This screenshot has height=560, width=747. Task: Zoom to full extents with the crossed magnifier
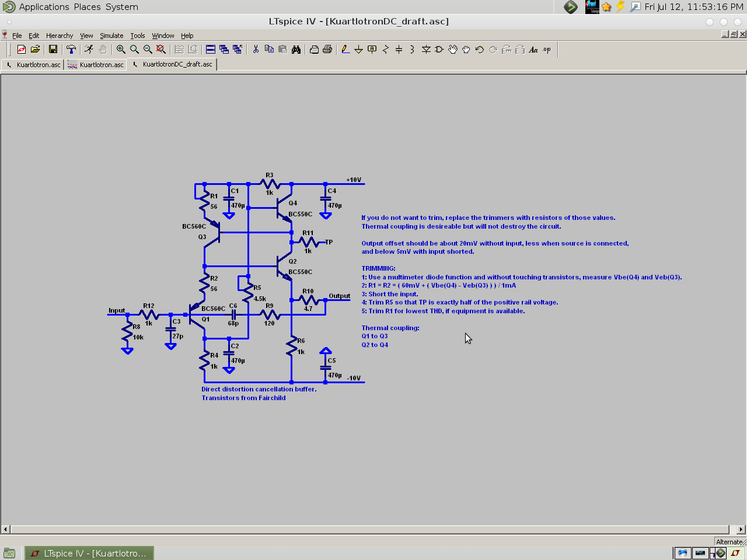point(161,50)
